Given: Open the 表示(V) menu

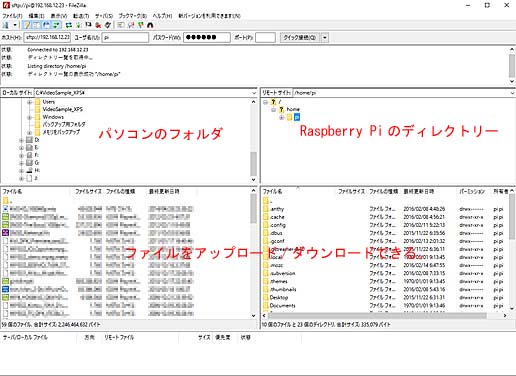Looking at the screenshot, I should (x=59, y=16).
